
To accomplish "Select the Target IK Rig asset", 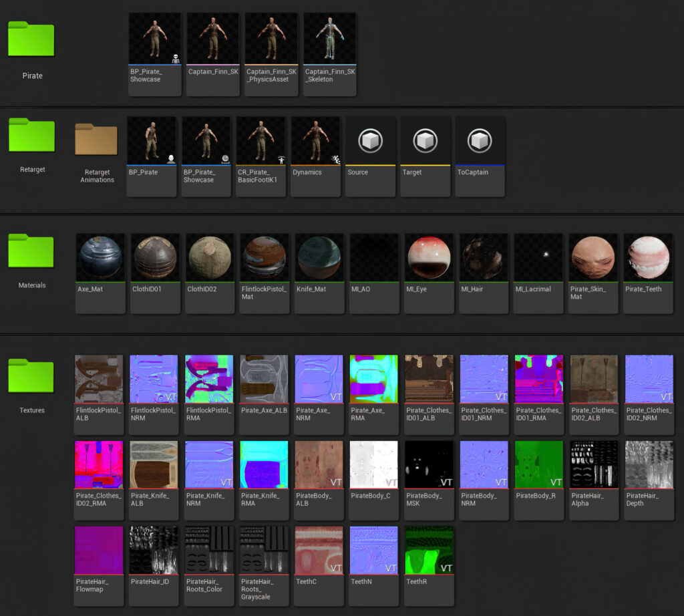I will click(x=425, y=140).
